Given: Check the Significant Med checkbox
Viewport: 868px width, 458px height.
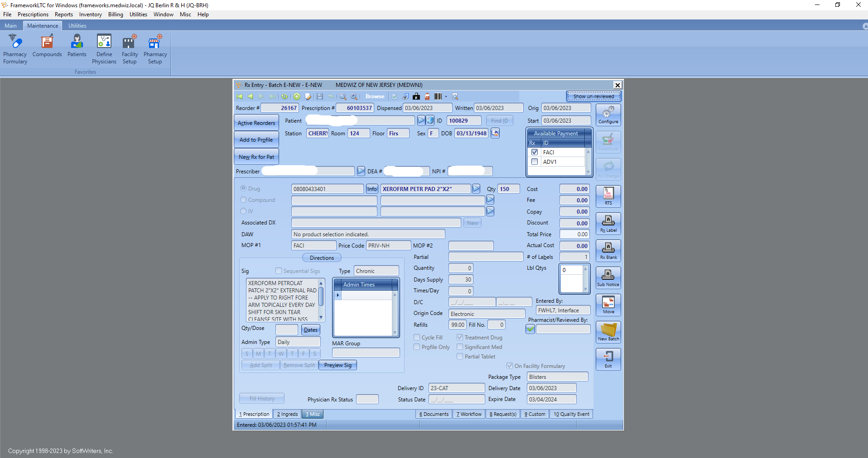Looking at the screenshot, I should pos(460,347).
